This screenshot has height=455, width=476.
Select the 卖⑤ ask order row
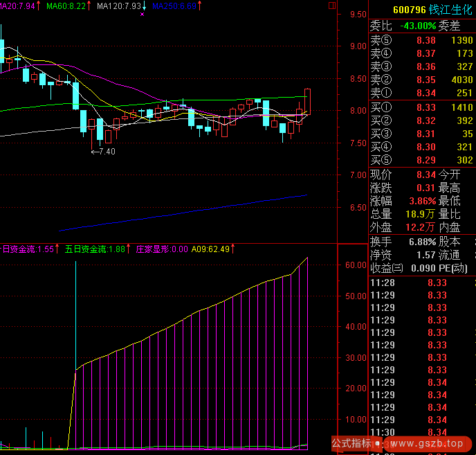coord(422,41)
